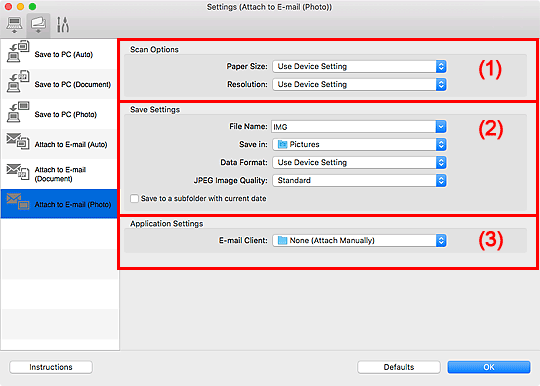The width and height of the screenshot is (540, 386).
Task: Open the scan-from-computer settings tab icon
Action: click(x=14, y=25)
